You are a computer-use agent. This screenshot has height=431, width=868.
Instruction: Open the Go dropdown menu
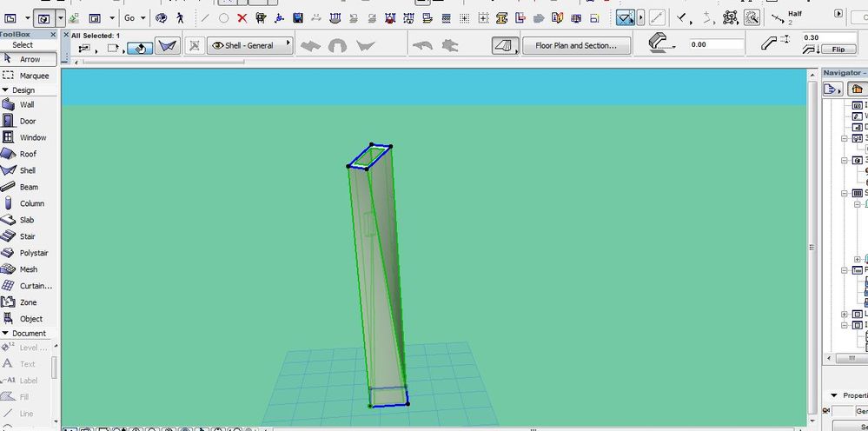(x=134, y=17)
